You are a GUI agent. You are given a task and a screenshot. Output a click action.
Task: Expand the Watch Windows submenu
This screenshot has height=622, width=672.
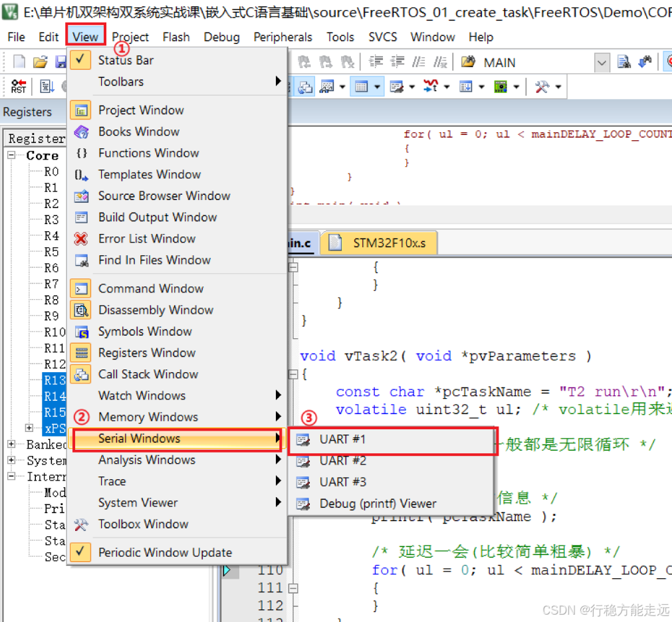click(x=142, y=395)
